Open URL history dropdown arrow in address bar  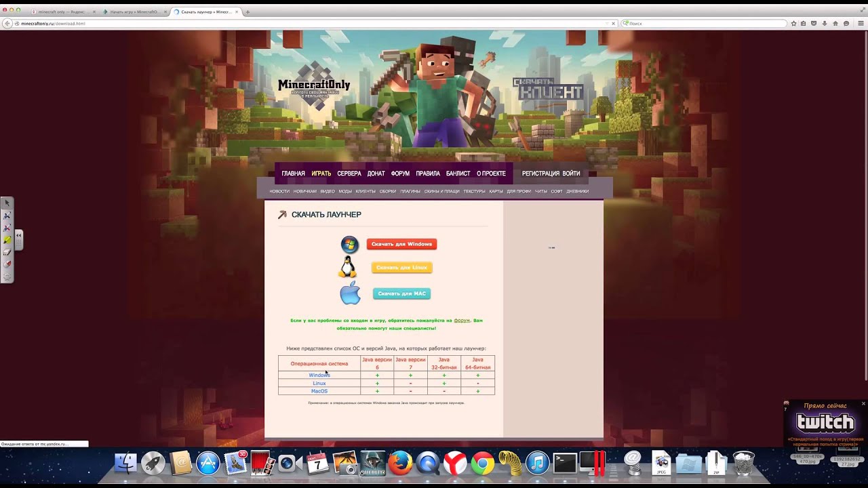tap(607, 23)
